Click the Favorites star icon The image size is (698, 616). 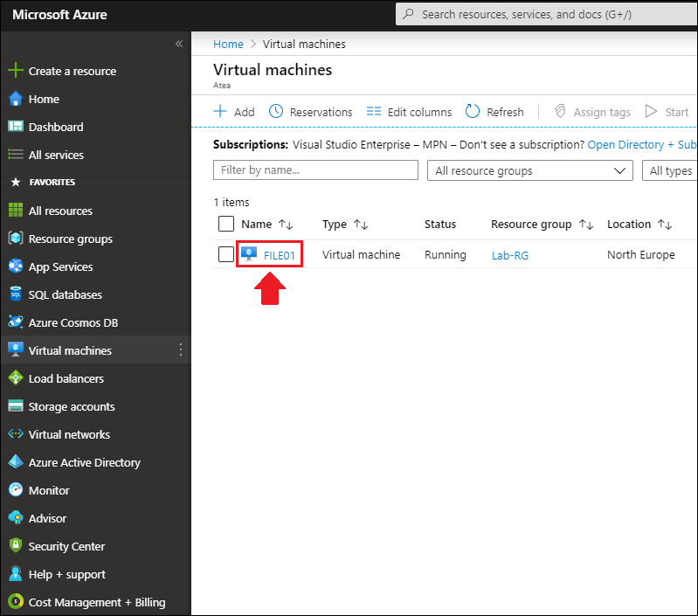pos(16,182)
